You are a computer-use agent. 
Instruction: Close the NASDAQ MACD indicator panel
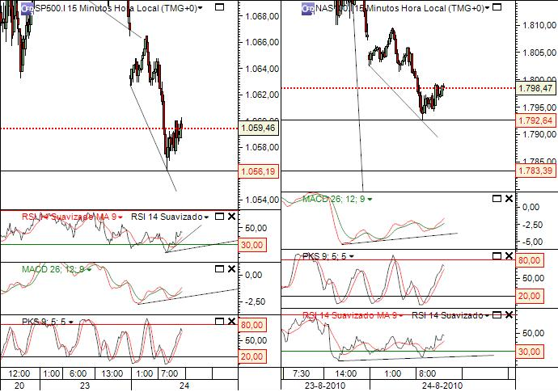pyautogui.click(x=509, y=199)
